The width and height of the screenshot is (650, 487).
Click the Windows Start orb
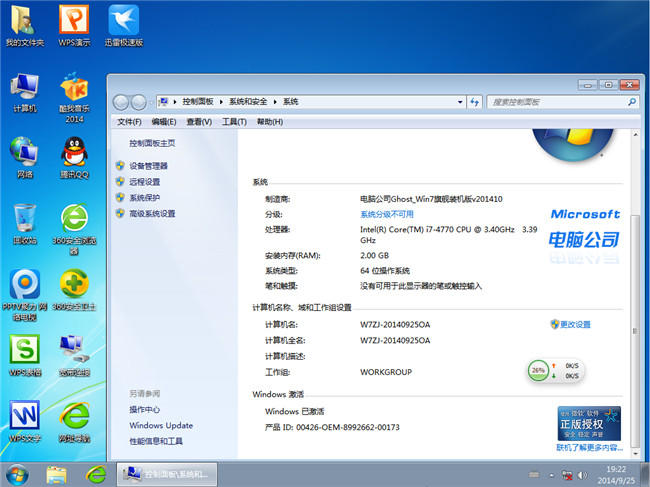tap(17, 475)
